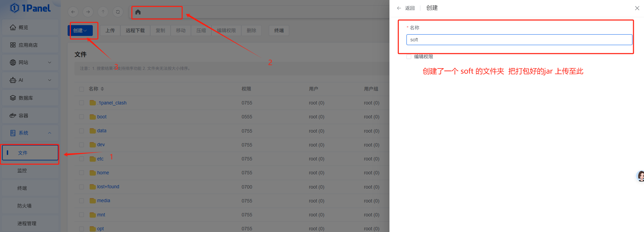Click the folder icon of mnt

[92, 215]
